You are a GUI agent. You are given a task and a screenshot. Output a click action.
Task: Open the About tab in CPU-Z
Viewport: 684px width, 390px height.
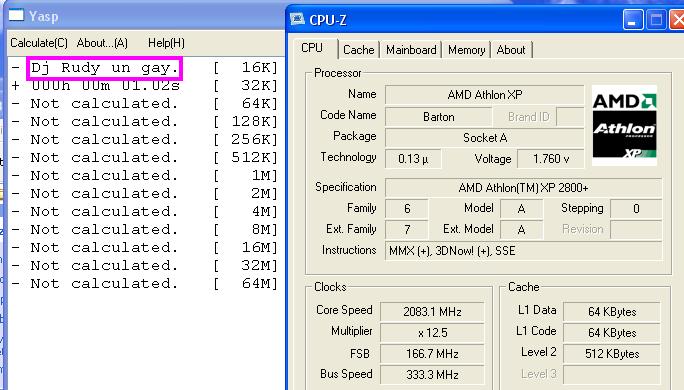(x=511, y=50)
